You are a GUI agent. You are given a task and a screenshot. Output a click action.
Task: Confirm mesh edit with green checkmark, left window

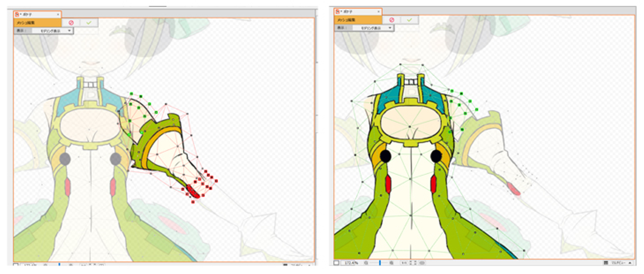(x=89, y=22)
